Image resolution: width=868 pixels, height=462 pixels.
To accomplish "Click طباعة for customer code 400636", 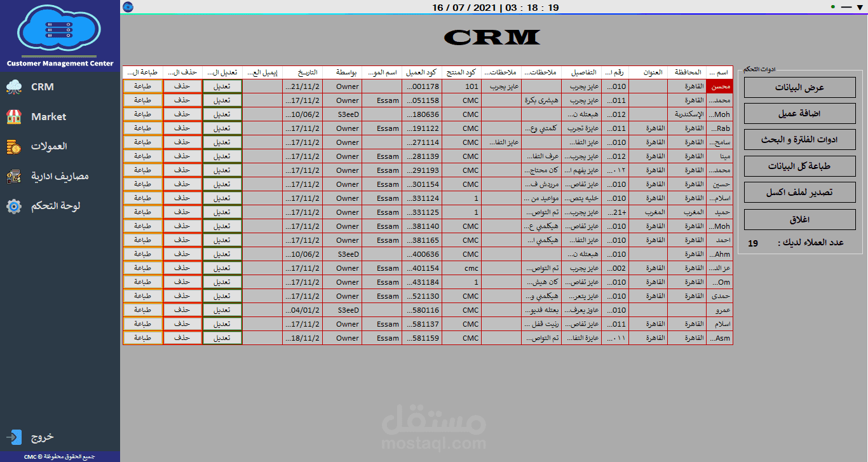I will [143, 254].
